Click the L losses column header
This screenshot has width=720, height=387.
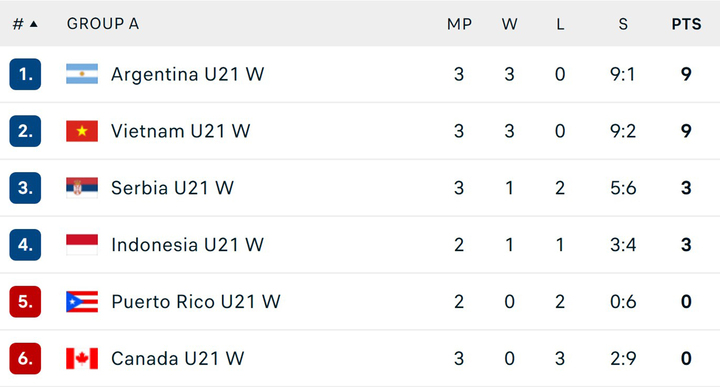click(x=560, y=24)
